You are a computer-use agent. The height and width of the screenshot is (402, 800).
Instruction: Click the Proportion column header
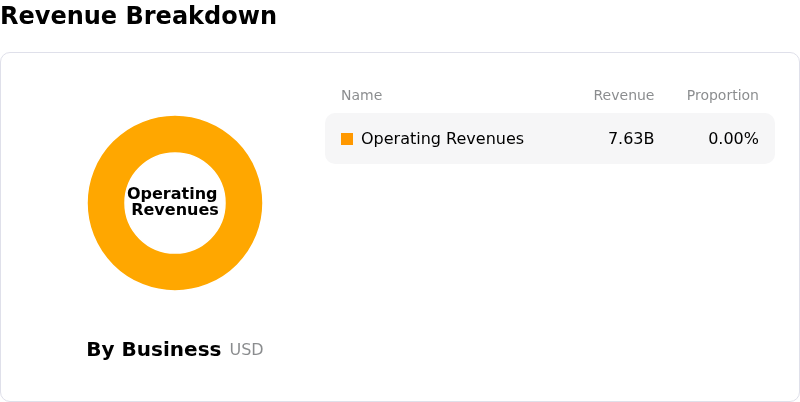pos(722,95)
